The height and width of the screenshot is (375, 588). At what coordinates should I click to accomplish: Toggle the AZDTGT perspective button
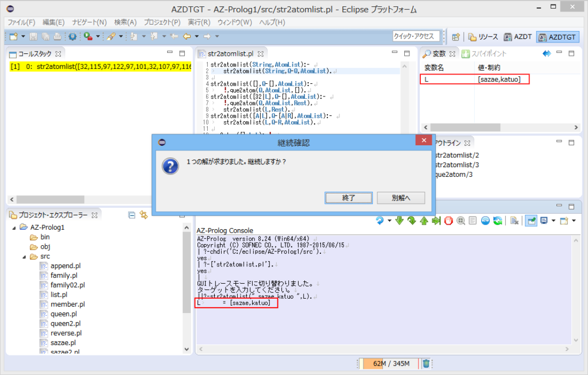(558, 37)
